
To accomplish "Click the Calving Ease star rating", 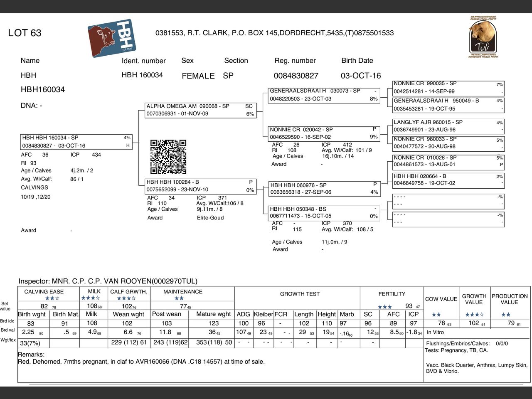I will pos(52,298).
